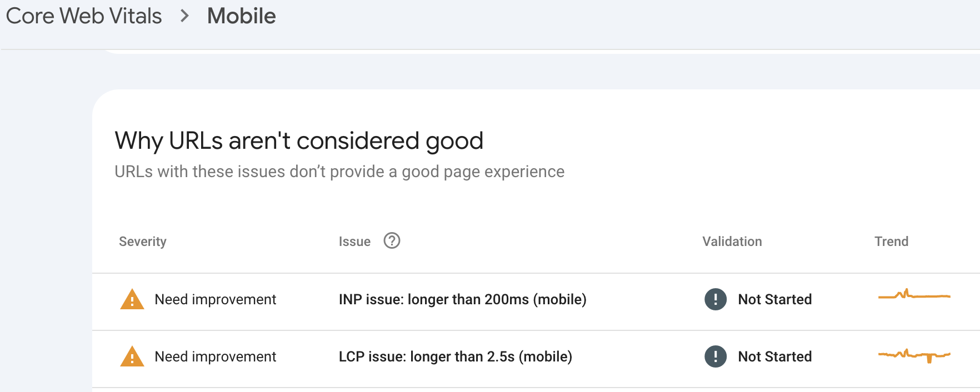Image resolution: width=980 pixels, height=392 pixels.
Task: Click the Severity column header
Action: point(143,242)
